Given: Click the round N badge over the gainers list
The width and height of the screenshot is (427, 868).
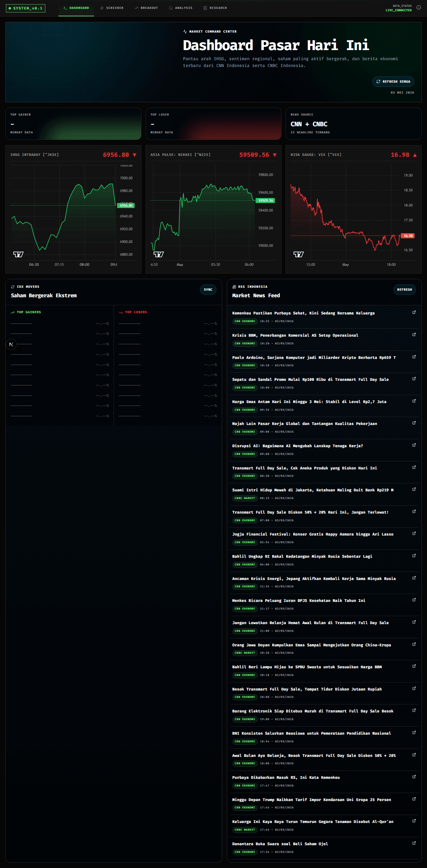Looking at the screenshot, I should [x=11, y=344].
